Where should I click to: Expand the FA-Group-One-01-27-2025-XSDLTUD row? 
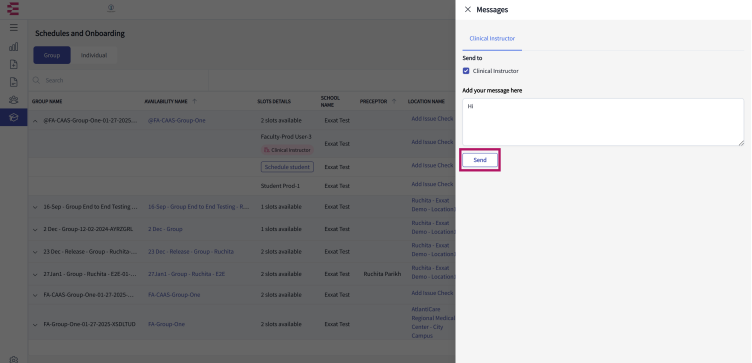tap(35, 325)
